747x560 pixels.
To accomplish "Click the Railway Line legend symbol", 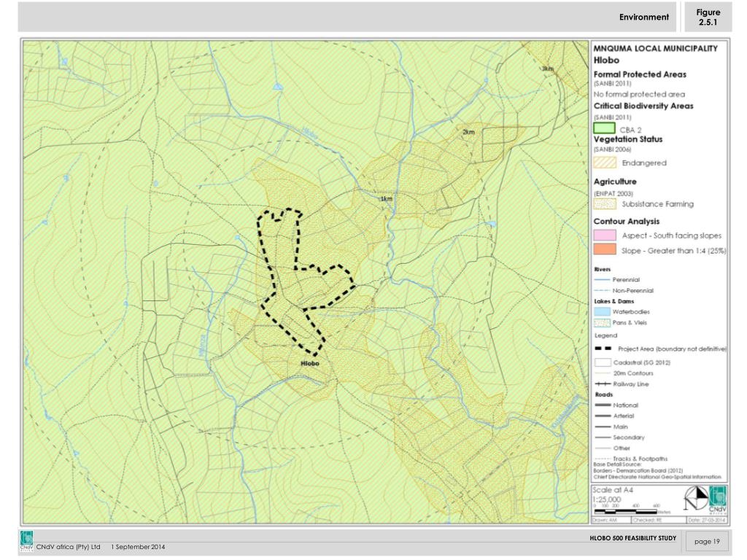I will click(x=603, y=384).
